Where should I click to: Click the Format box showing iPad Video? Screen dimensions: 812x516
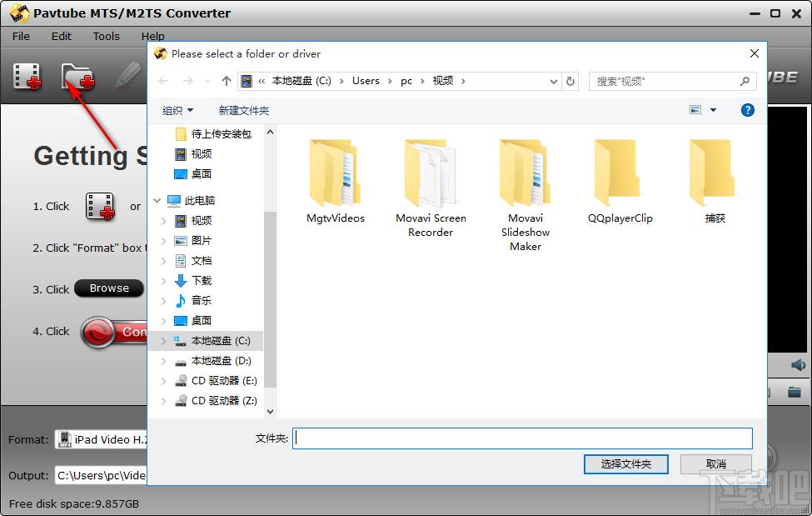click(101, 440)
